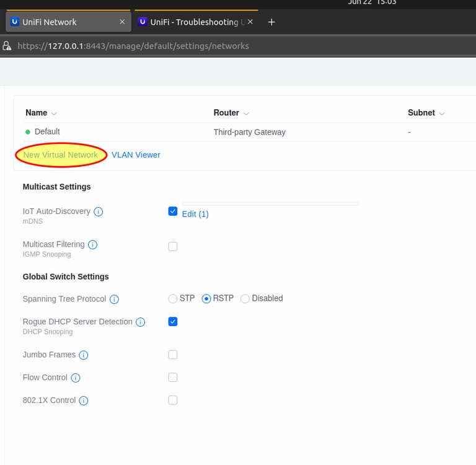This screenshot has width=476, height=465.
Task: Select the STP radio button
Action: point(173,299)
